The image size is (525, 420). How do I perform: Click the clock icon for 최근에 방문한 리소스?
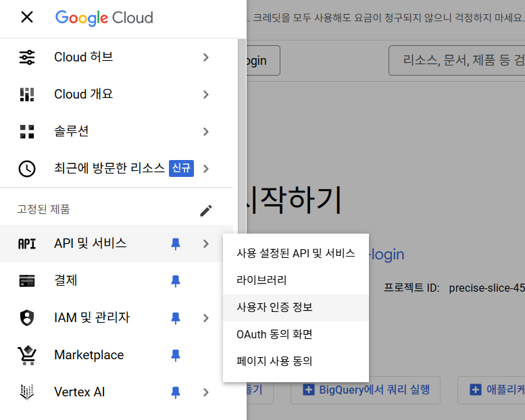tap(27, 169)
